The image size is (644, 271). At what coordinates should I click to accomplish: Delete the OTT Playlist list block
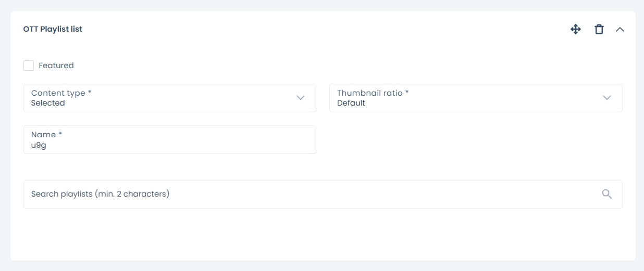point(599,29)
